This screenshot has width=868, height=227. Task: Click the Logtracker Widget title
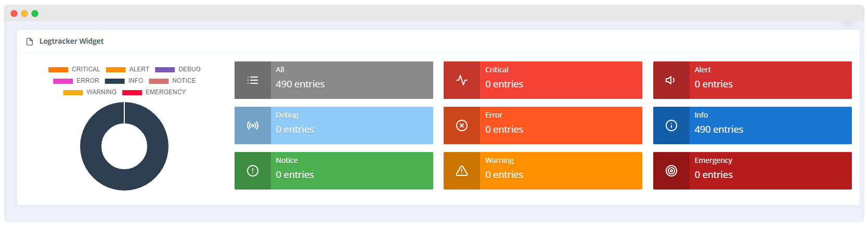(x=72, y=41)
